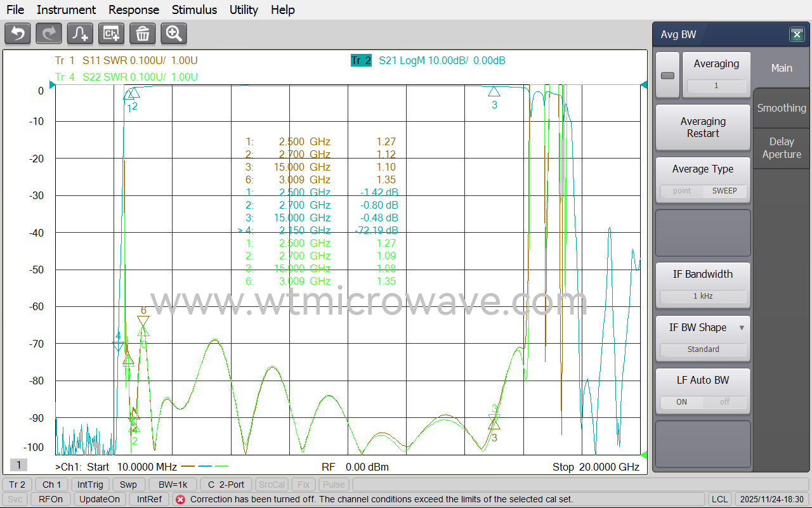Click the IntTrig status bar button
The image size is (812, 508).
[x=90, y=485]
